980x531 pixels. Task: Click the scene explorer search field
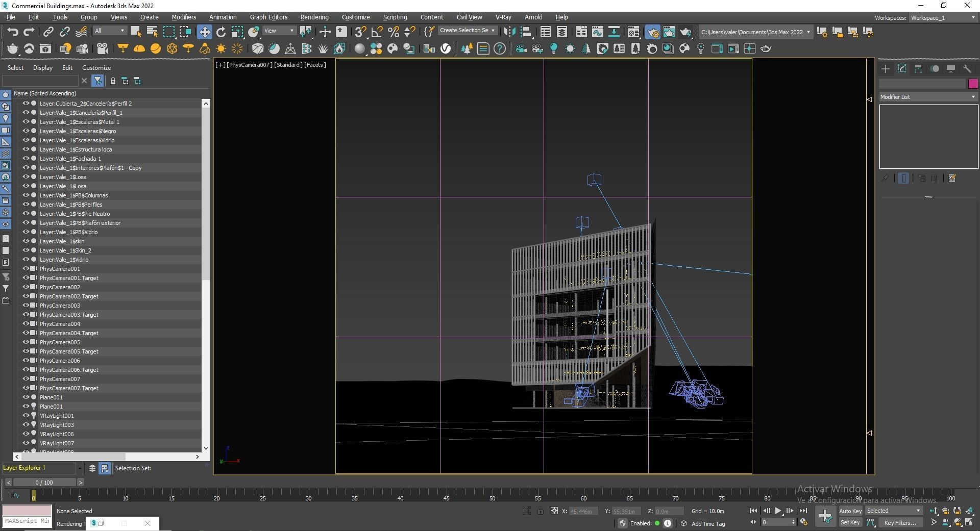click(x=40, y=81)
